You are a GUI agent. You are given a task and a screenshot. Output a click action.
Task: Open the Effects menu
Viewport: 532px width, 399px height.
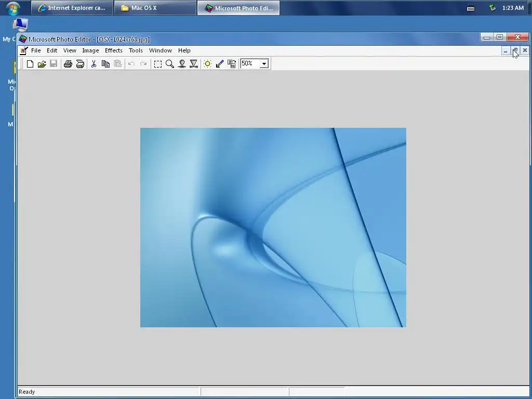click(114, 50)
